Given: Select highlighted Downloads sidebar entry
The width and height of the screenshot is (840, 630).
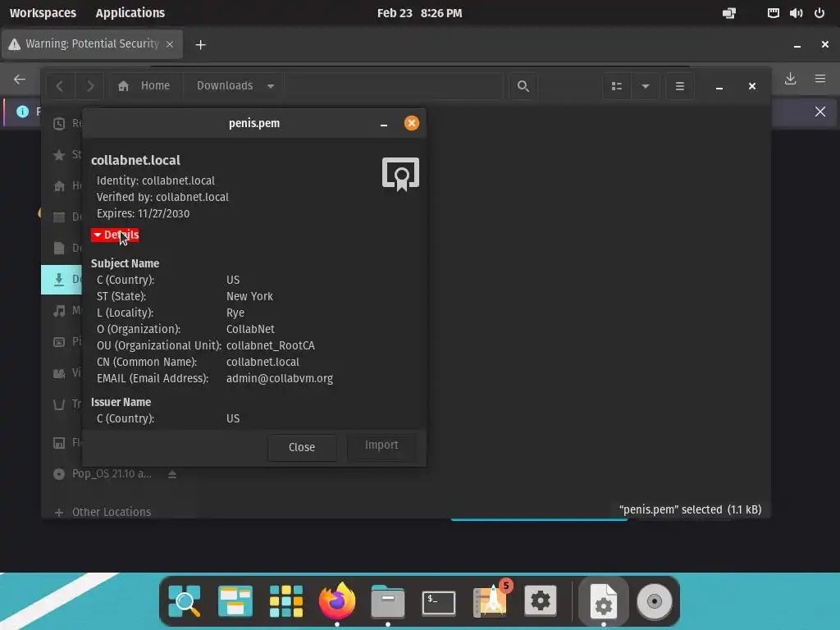Looking at the screenshot, I should click(62, 279).
